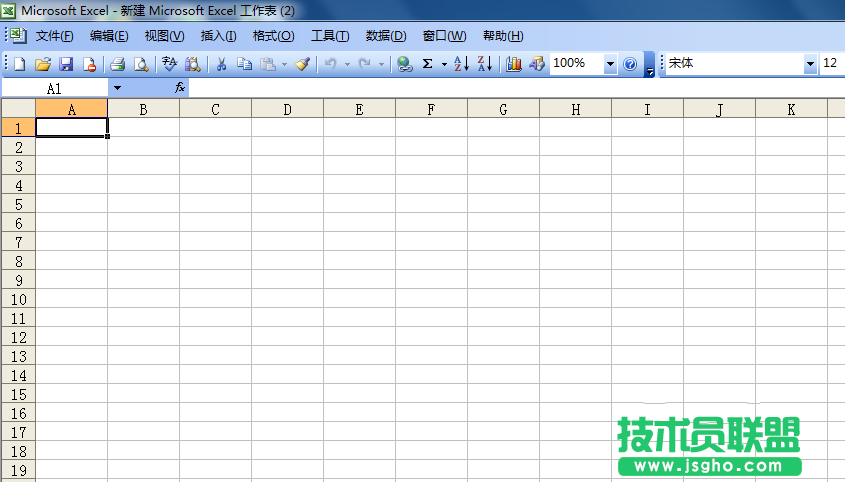
Task: Open a file with the Open folder icon
Action: (43, 64)
